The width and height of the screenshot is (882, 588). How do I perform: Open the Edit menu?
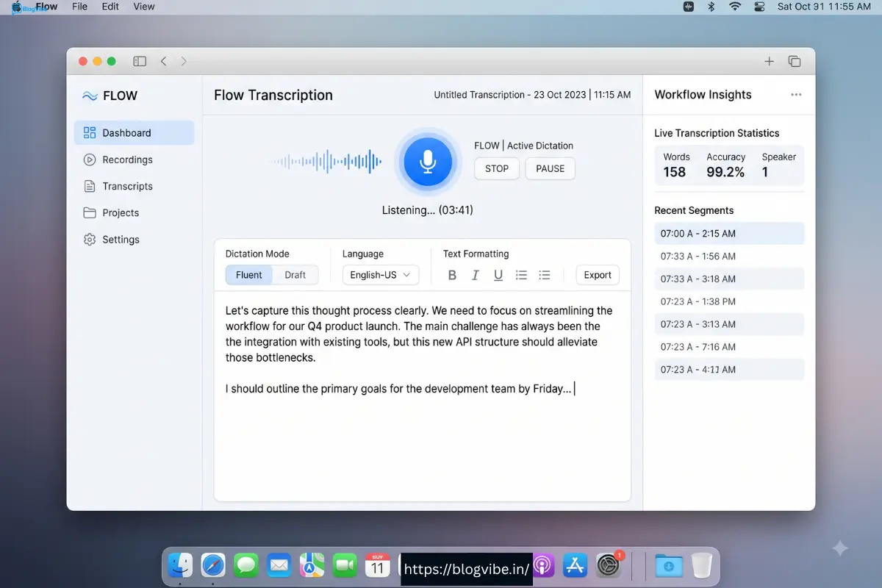coord(110,7)
